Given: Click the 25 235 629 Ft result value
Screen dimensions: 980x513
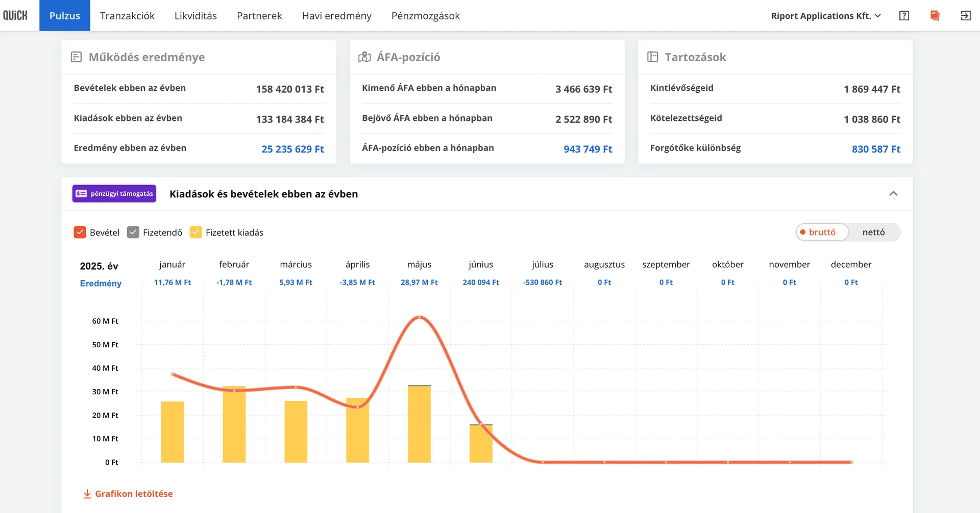Looking at the screenshot, I should click(x=293, y=149).
